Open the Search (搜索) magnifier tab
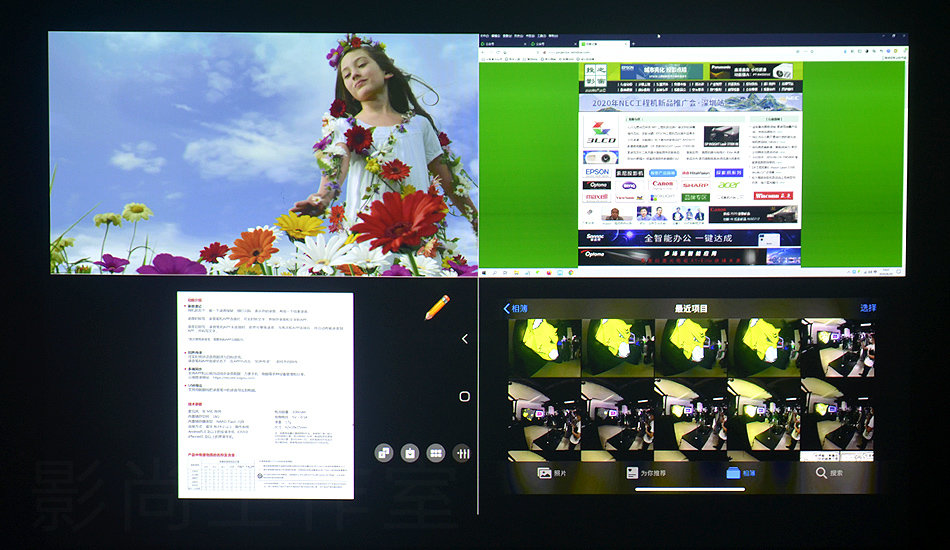The height and width of the screenshot is (550, 950). click(x=828, y=473)
